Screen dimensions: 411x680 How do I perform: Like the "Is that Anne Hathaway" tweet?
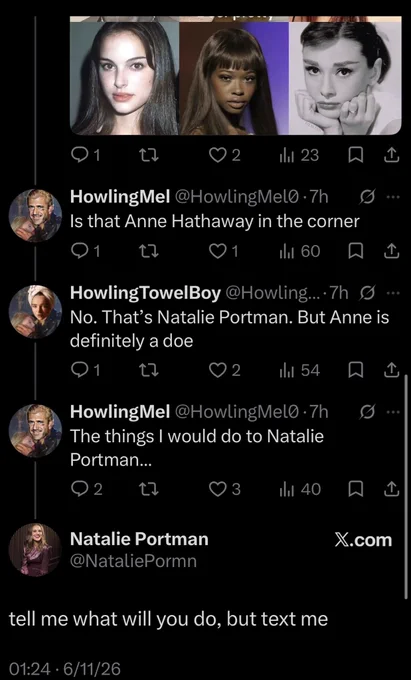(224, 251)
